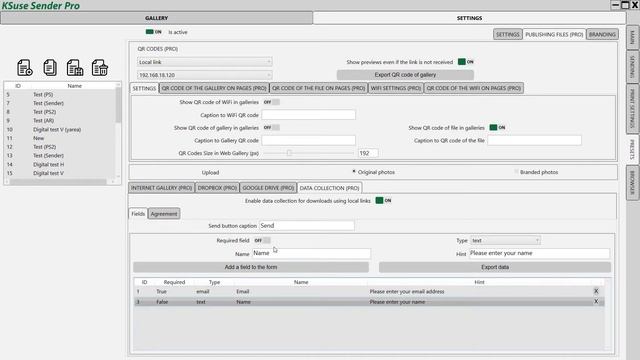Select preset 'Digital test H'
Image resolution: width=640 pixels, height=360 pixels.
coord(60,164)
